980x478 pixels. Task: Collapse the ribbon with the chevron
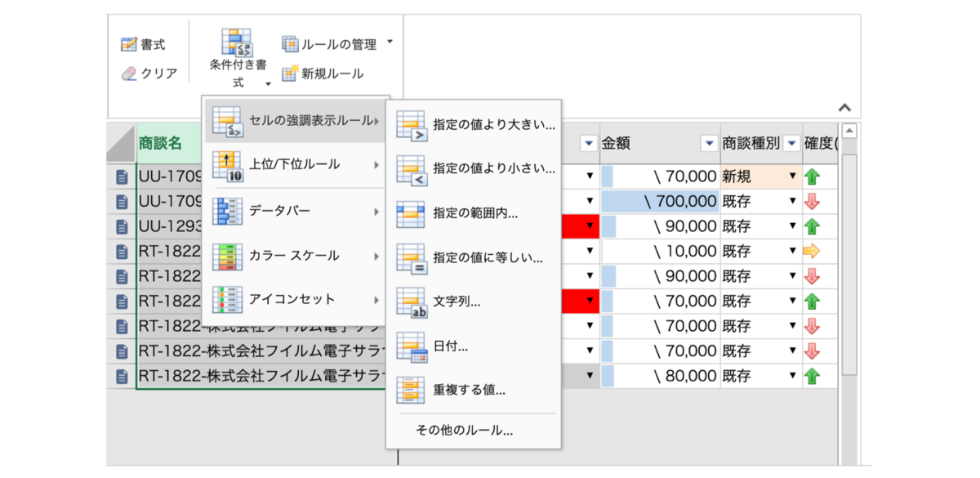click(x=845, y=107)
